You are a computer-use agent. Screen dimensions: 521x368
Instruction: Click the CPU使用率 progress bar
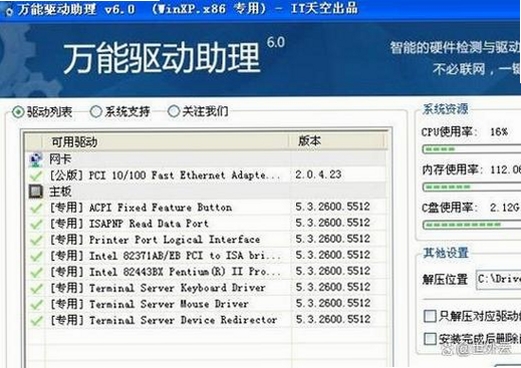pyautogui.click(x=471, y=149)
